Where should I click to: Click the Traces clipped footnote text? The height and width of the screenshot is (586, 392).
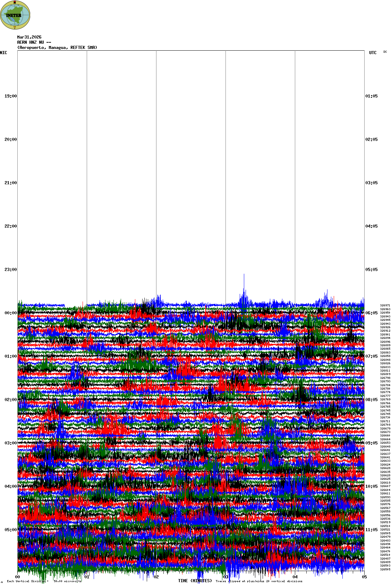pyautogui.click(x=259, y=581)
